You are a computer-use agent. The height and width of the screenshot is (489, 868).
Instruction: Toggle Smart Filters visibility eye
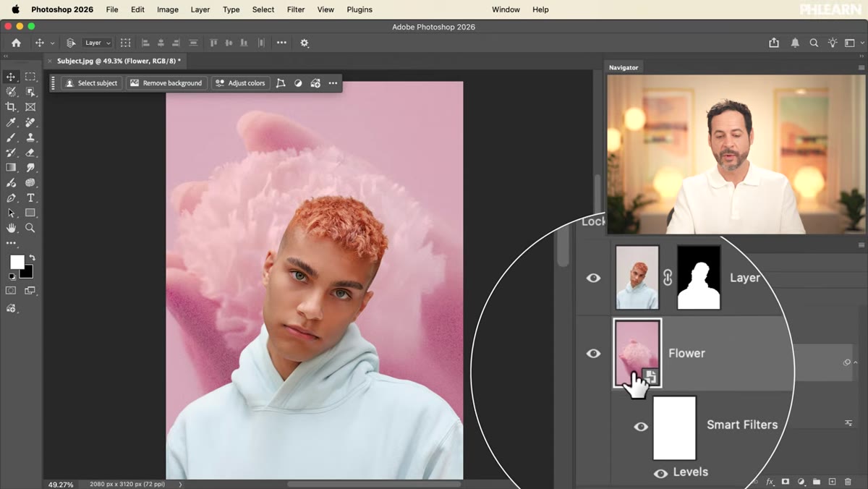point(641,427)
